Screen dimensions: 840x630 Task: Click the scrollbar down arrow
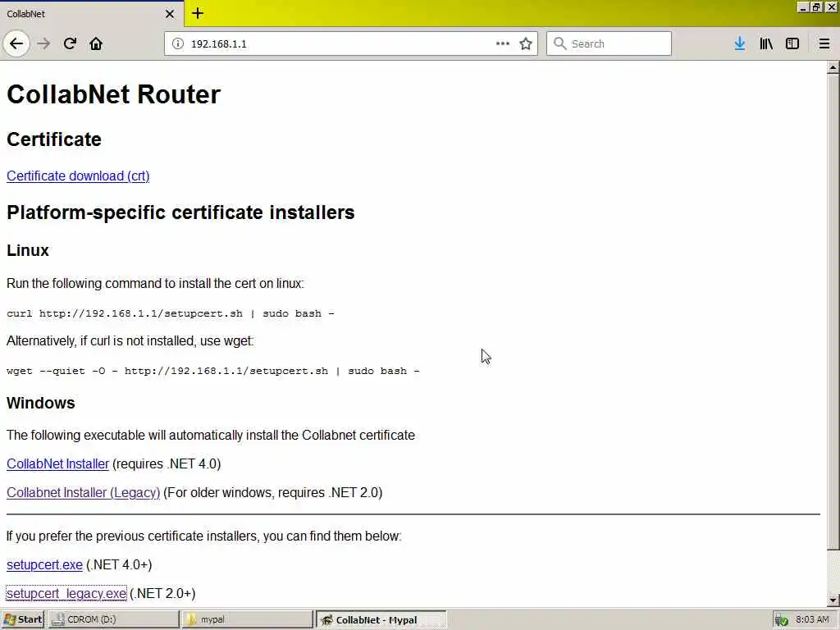833,600
